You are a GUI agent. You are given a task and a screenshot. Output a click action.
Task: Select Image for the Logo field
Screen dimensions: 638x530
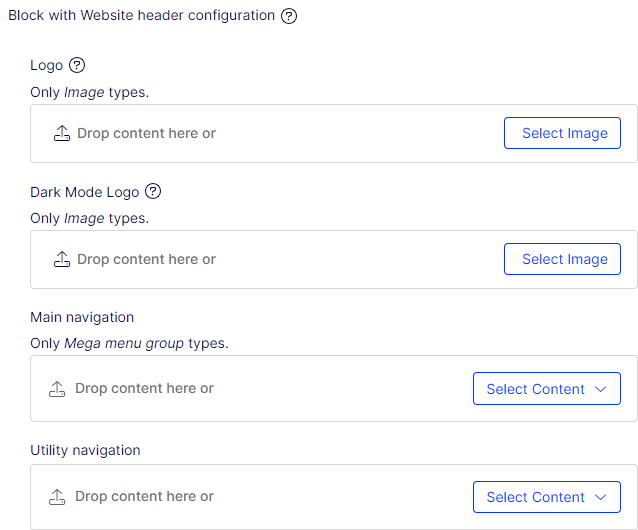click(x=562, y=133)
